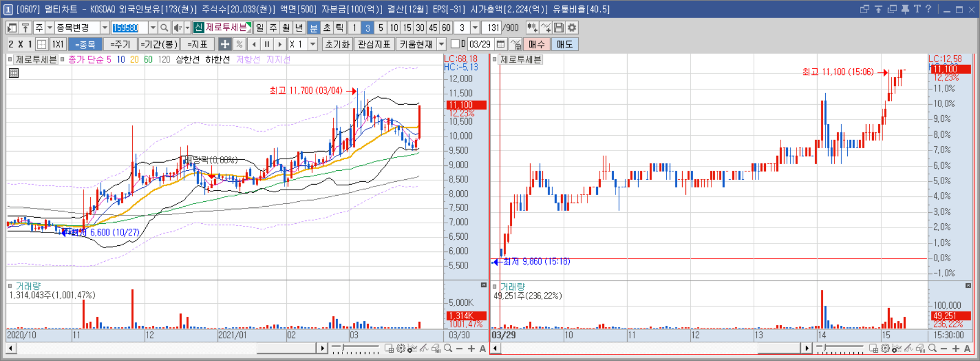Click the first toolbar icon at top left
The height and width of the screenshot is (361, 980).
coord(12,28)
